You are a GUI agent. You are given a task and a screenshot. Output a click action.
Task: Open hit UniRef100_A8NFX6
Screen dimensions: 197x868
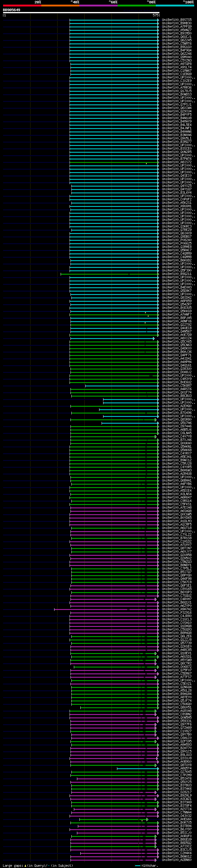pyautogui.click(x=177, y=321)
